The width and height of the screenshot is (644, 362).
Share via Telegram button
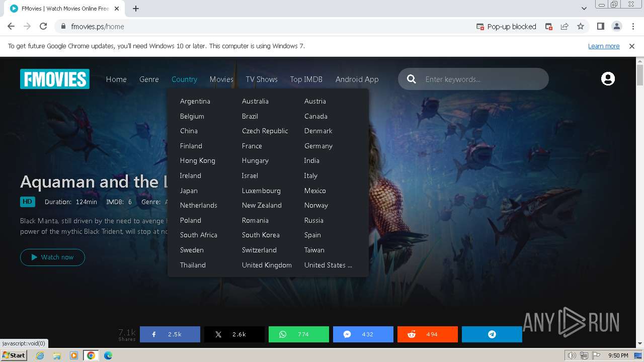(x=492, y=334)
